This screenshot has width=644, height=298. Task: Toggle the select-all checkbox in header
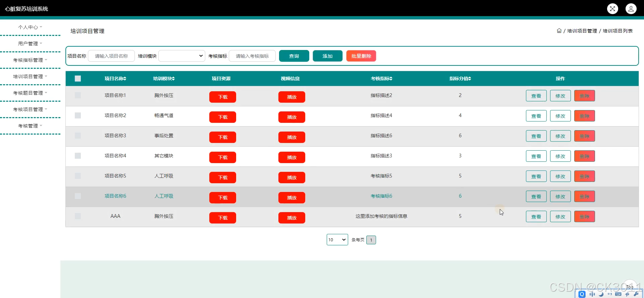click(78, 79)
